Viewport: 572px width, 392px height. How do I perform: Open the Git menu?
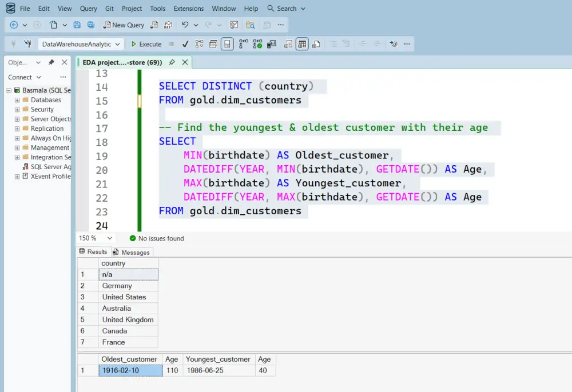(109, 9)
